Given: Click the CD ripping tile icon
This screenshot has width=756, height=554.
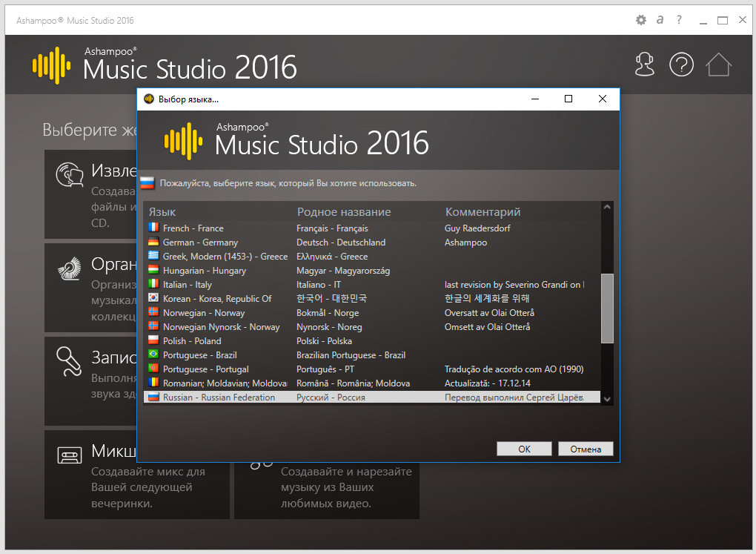Looking at the screenshot, I should coord(70,175).
